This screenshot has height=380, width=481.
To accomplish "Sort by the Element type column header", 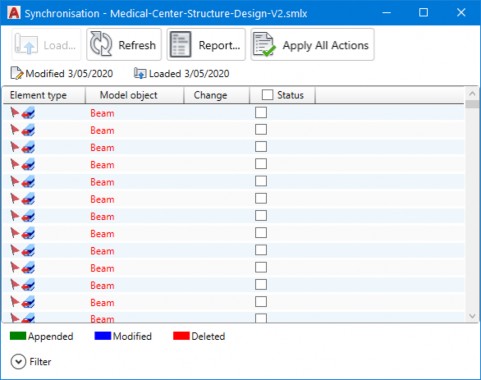I will (44, 95).
